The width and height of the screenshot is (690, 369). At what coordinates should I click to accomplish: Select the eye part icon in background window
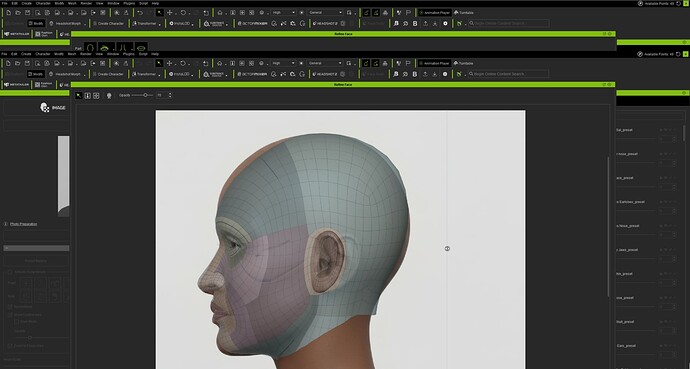click(x=105, y=47)
